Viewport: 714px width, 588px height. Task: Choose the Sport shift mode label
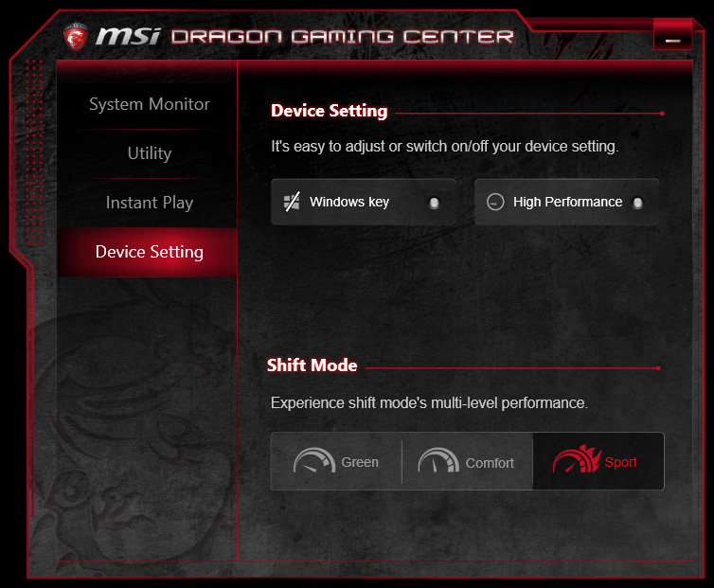(x=620, y=462)
